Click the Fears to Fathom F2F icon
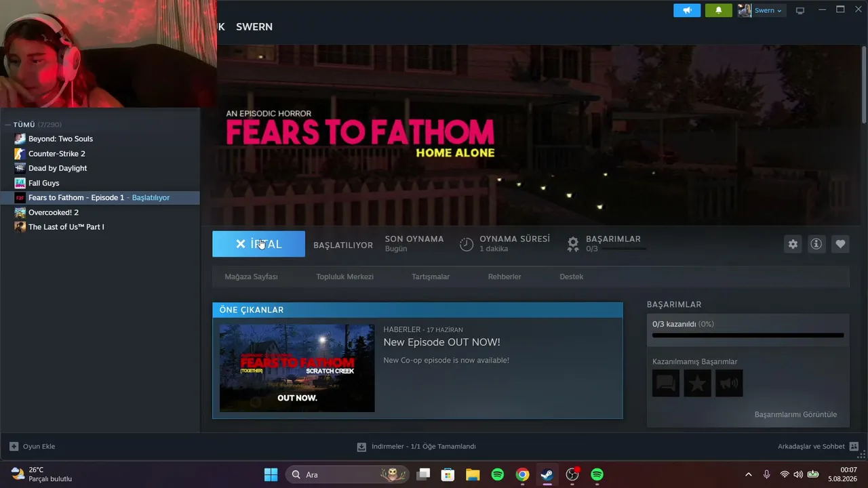Viewport: 868px width, 488px height. 20,198
